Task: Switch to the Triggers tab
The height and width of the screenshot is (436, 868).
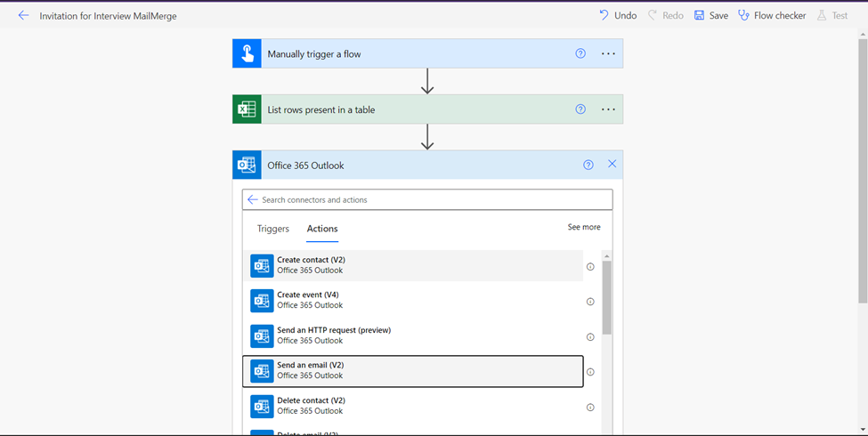Action: tap(273, 229)
